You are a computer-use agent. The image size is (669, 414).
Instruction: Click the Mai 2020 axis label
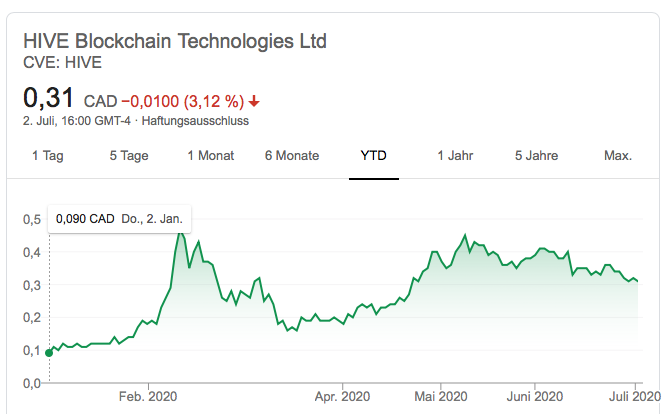(438, 395)
